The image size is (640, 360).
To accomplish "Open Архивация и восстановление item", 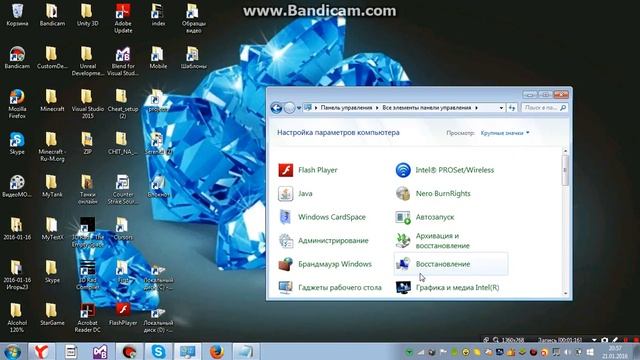I will tap(433, 241).
